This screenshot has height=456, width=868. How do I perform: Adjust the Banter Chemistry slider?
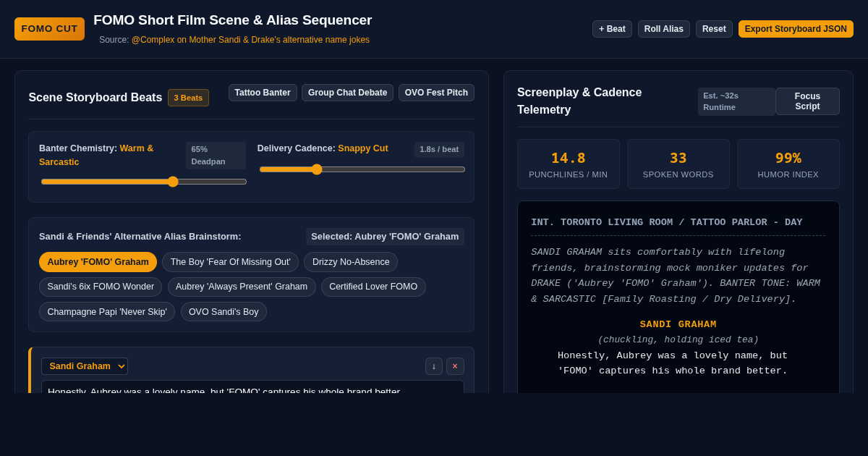144,182
